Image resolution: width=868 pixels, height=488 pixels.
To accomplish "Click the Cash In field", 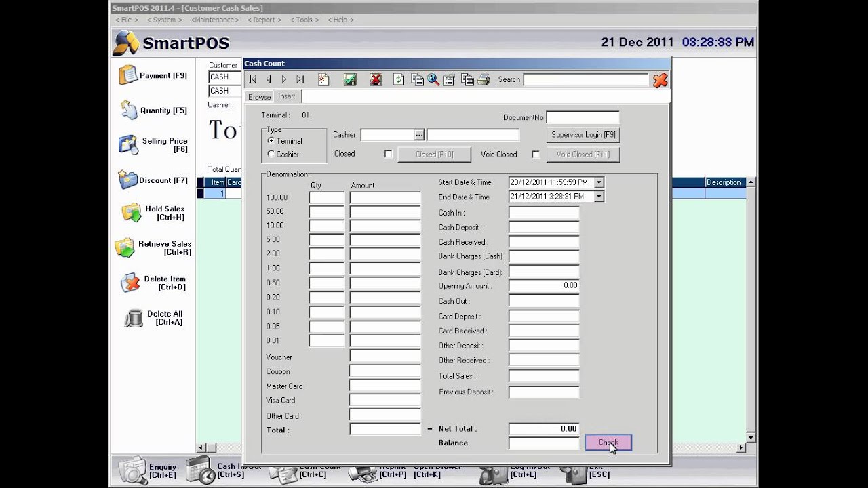I will pyautogui.click(x=544, y=213).
